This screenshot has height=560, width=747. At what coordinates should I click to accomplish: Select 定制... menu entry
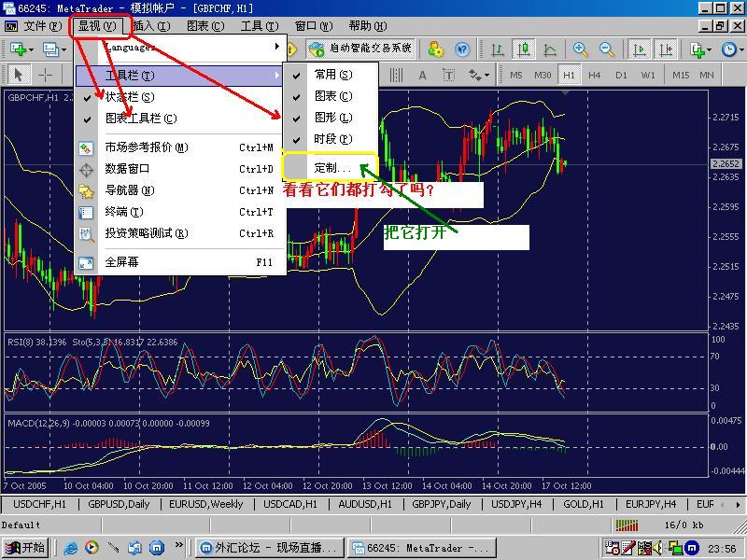(x=331, y=168)
